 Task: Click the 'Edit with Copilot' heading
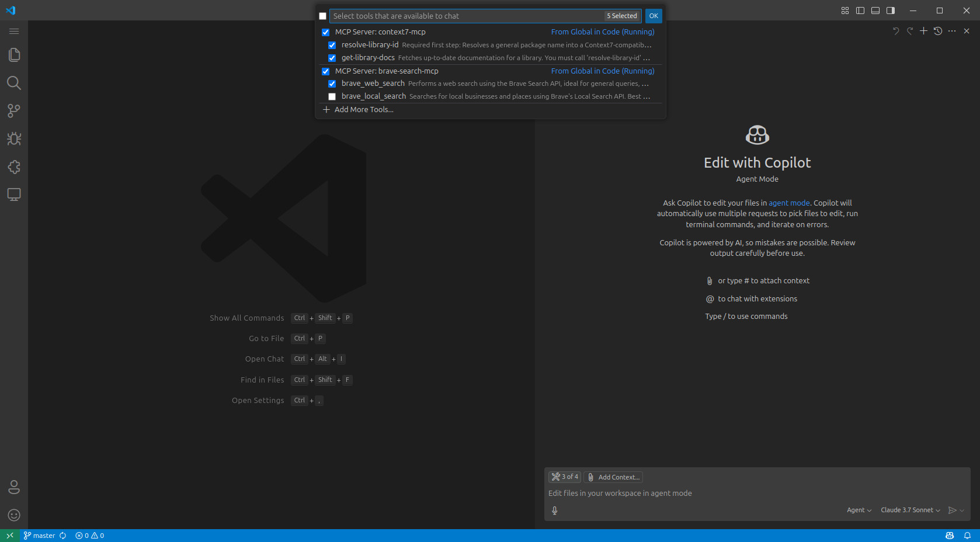[757, 163]
